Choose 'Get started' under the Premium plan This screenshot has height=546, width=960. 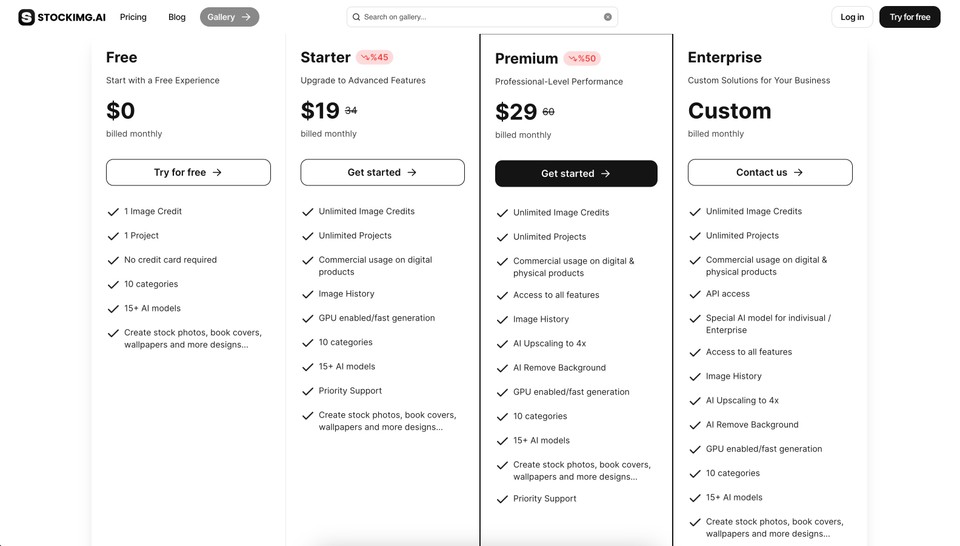click(x=576, y=174)
